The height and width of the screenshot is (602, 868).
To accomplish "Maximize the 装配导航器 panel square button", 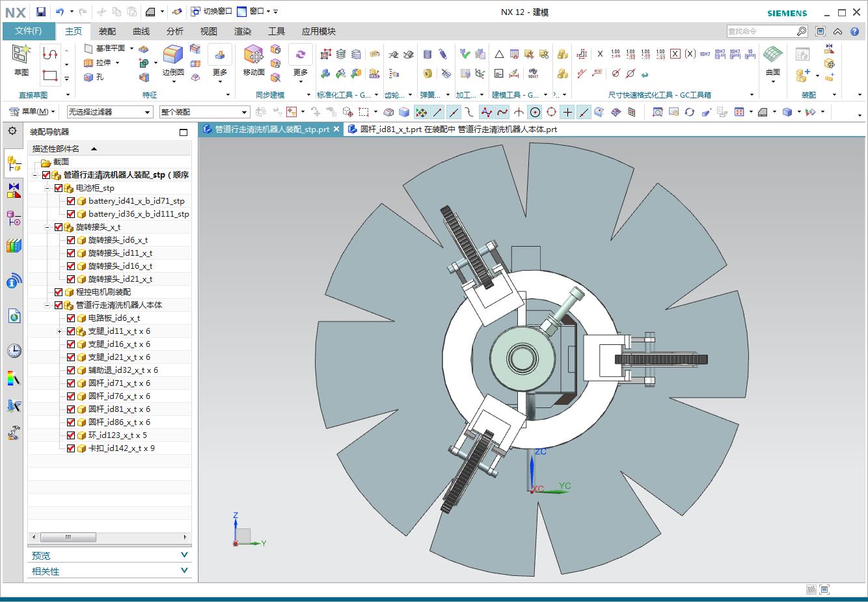I will tap(183, 132).
